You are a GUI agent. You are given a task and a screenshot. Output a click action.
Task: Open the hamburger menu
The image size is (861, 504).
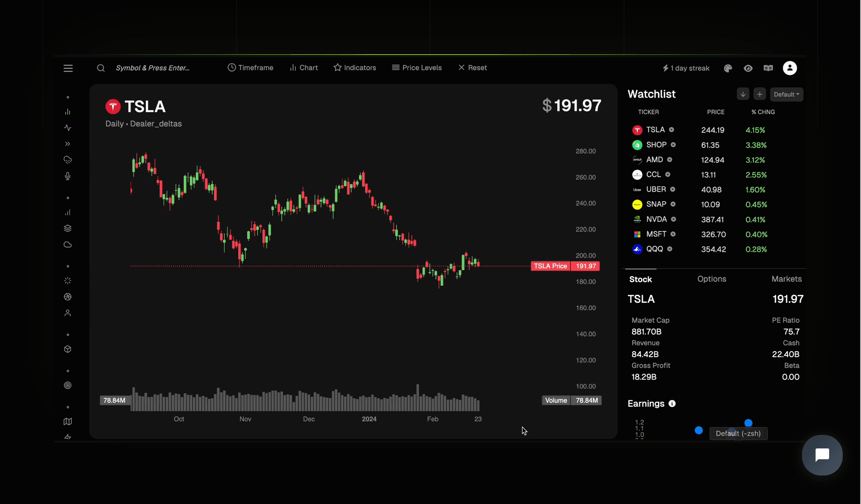pyautogui.click(x=68, y=68)
